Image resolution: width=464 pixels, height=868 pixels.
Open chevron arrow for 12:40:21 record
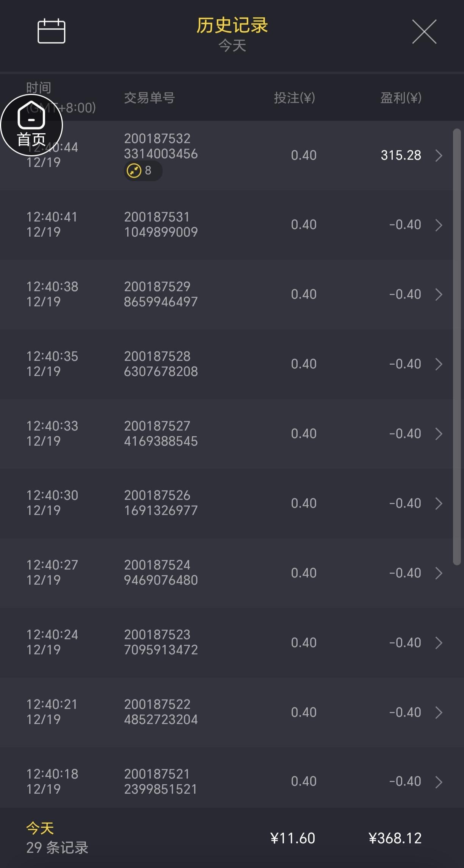click(439, 712)
